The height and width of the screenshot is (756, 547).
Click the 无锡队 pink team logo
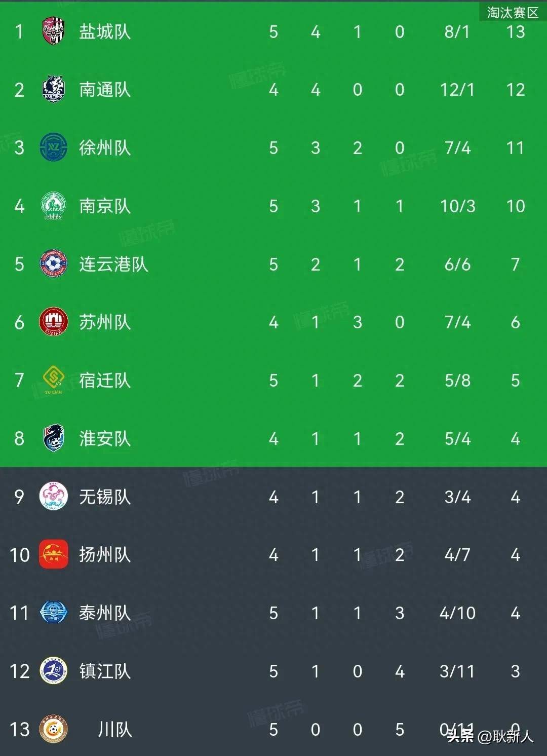(53, 497)
